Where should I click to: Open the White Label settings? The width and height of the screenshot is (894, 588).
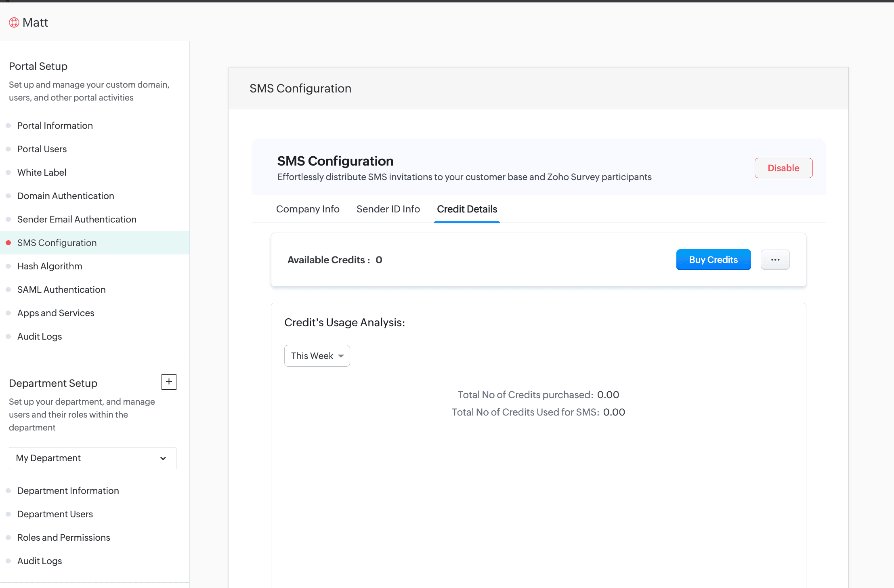(x=42, y=172)
